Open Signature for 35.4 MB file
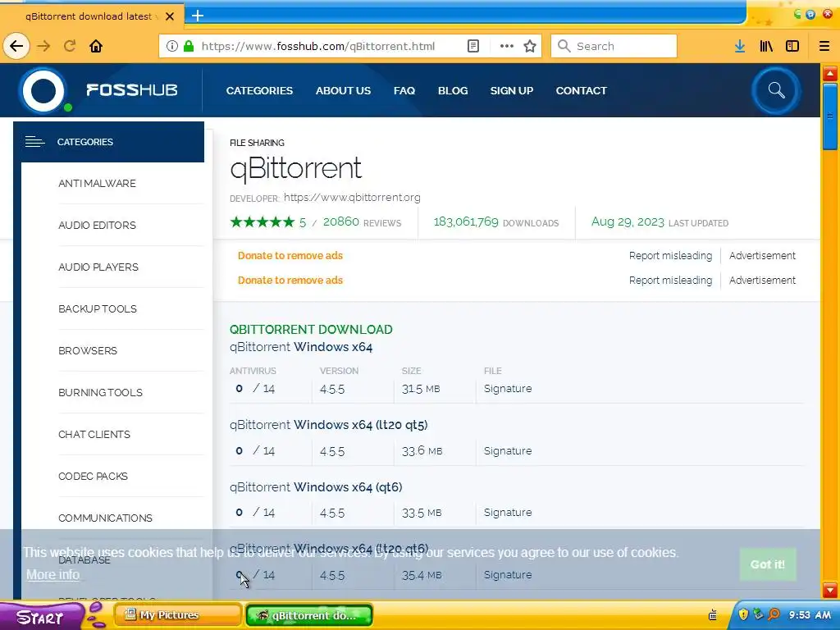This screenshot has width=840, height=630. (508, 574)
